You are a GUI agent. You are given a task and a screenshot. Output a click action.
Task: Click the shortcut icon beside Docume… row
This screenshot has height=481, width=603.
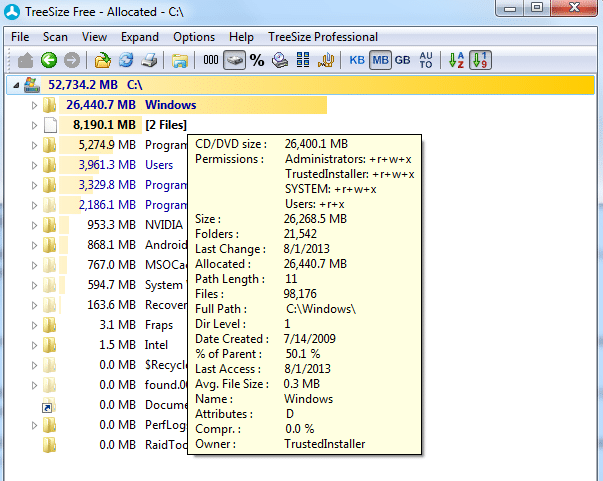(x=49, y=405)
